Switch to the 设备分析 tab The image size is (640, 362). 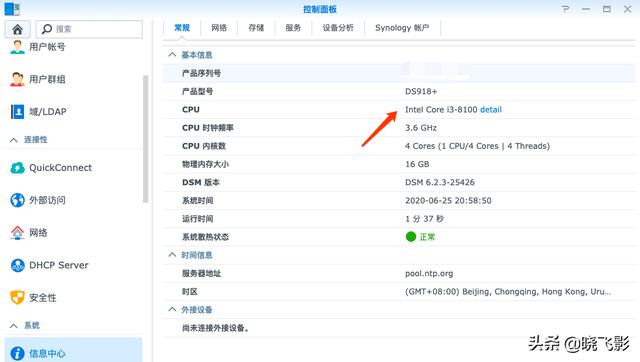point(338,28)
